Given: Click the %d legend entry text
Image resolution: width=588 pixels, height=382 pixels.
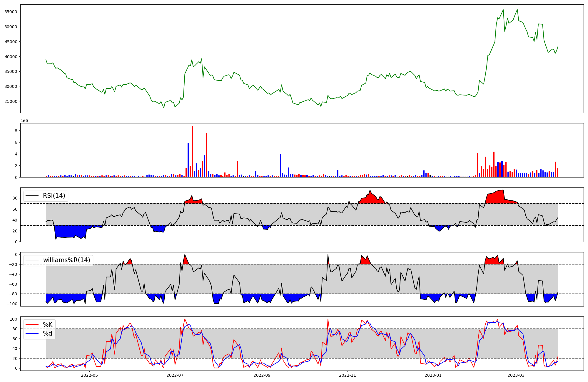Looking at the screenshot, I should tap(48, 334).
